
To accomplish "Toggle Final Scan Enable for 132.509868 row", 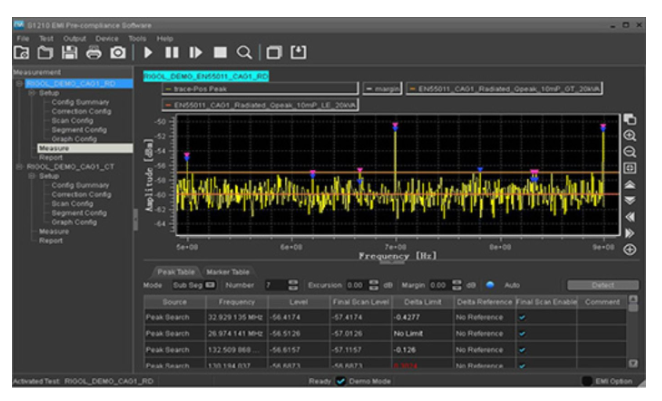I will 522,350.
